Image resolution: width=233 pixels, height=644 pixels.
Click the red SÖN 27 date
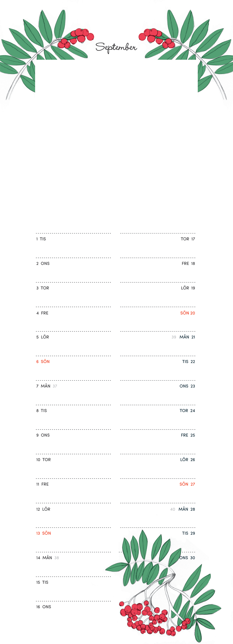coord(187,484)
